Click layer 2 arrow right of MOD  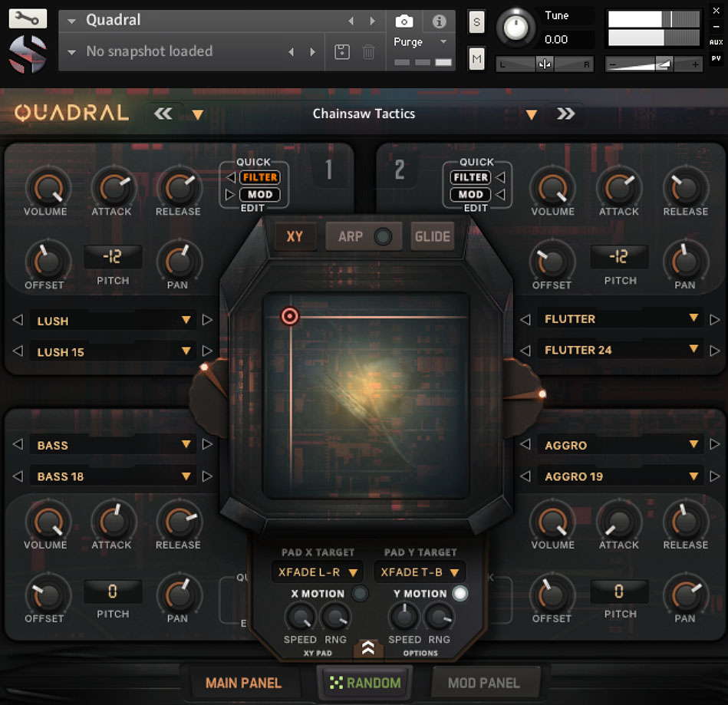coord(500,195)
